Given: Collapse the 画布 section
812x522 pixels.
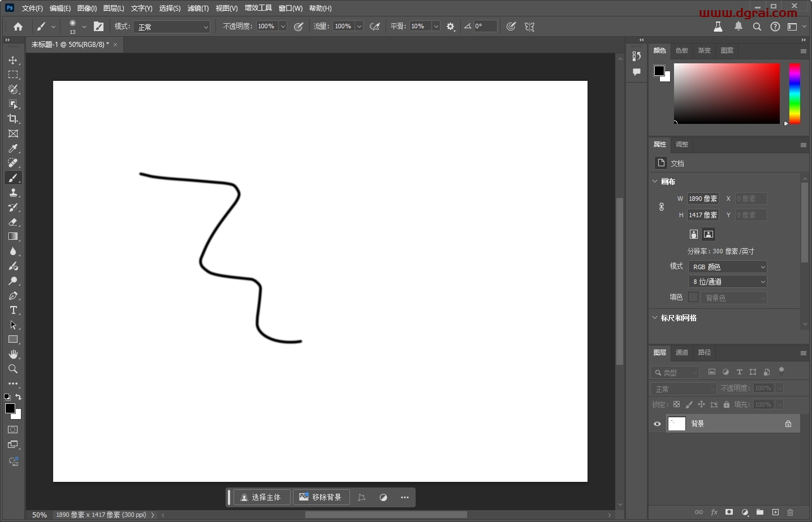Looking at the screenshot, I should point(655,182).
